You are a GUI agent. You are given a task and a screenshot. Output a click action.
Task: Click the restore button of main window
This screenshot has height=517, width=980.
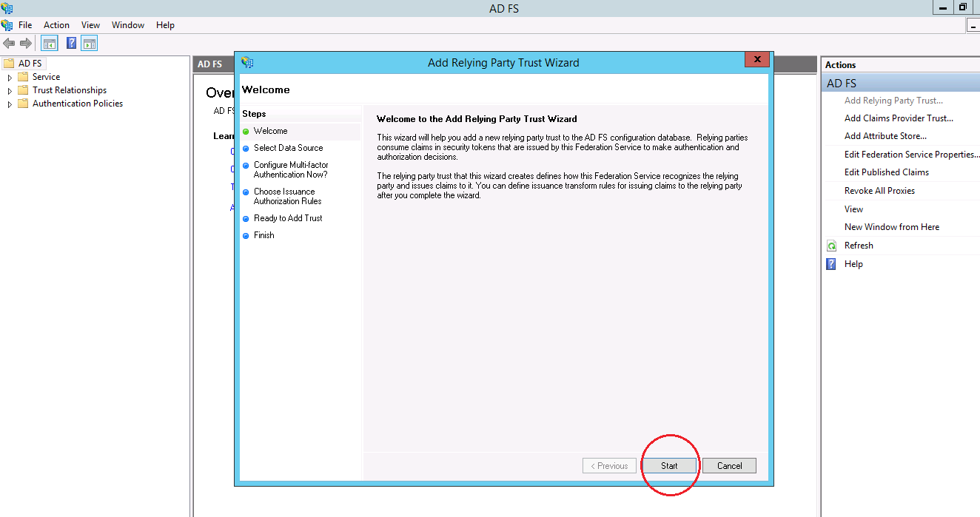(962, 7)
